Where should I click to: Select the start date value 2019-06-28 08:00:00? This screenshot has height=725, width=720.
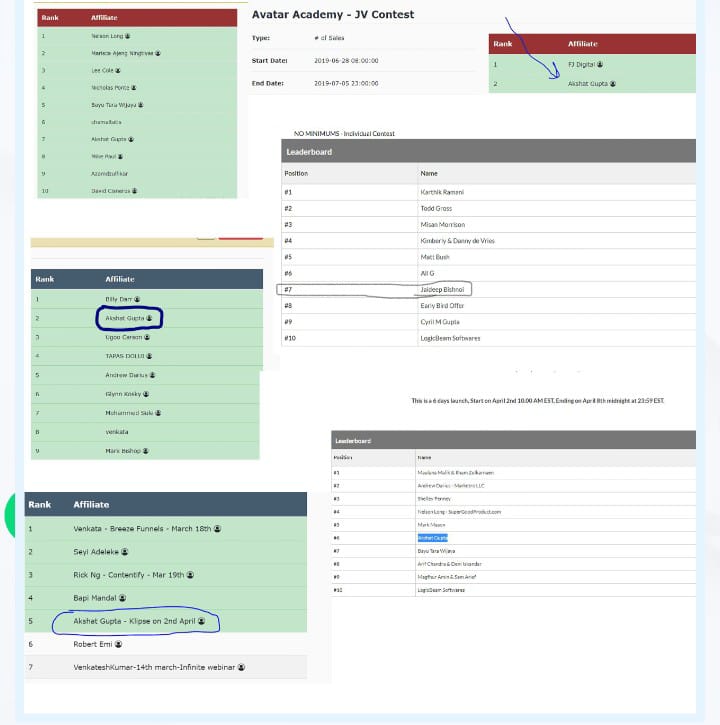click(x=346, y=61)
